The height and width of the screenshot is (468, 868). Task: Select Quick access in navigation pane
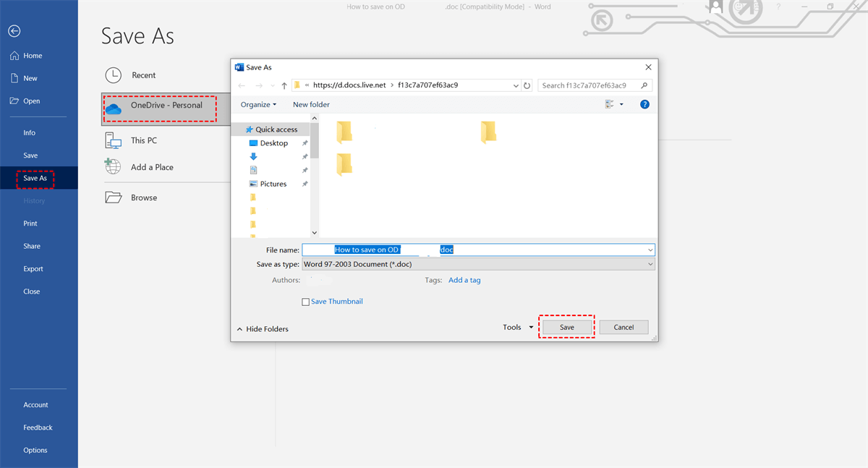[271, 129]
